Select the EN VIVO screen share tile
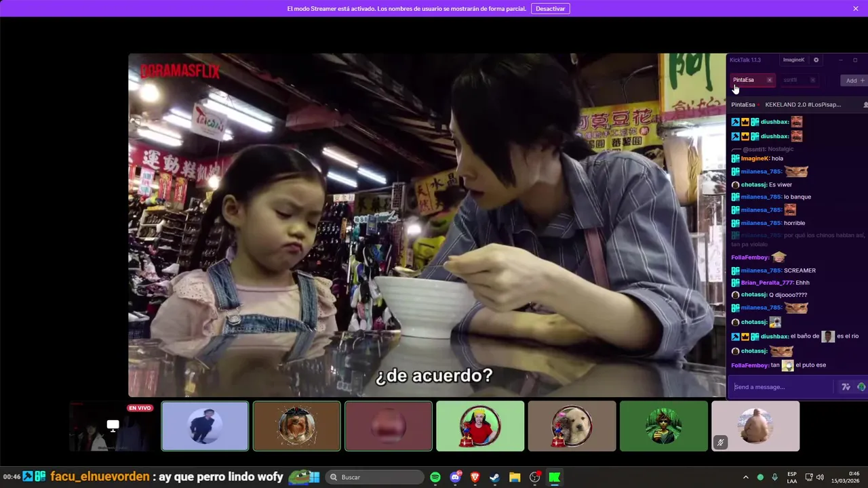 click(x=112, y=426)
